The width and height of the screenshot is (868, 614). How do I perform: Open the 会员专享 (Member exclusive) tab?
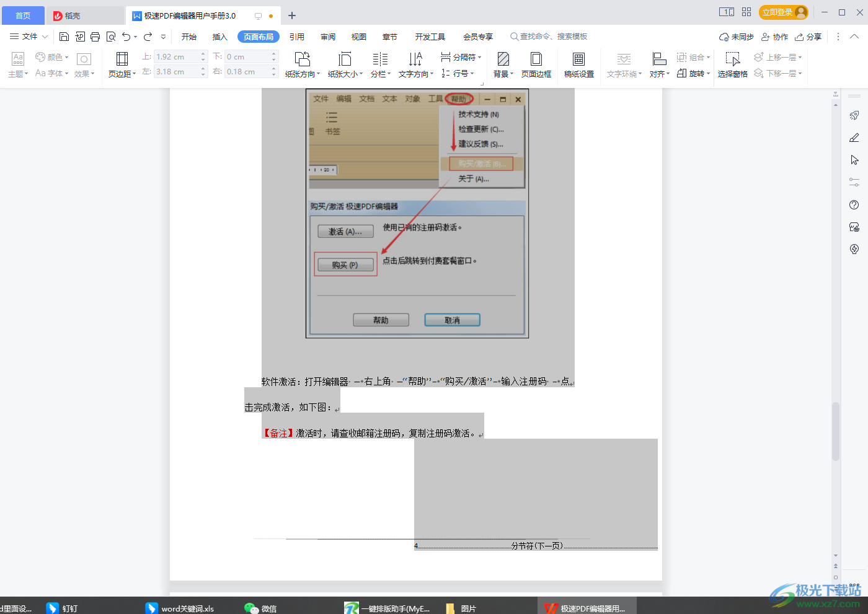click(478, 37)
